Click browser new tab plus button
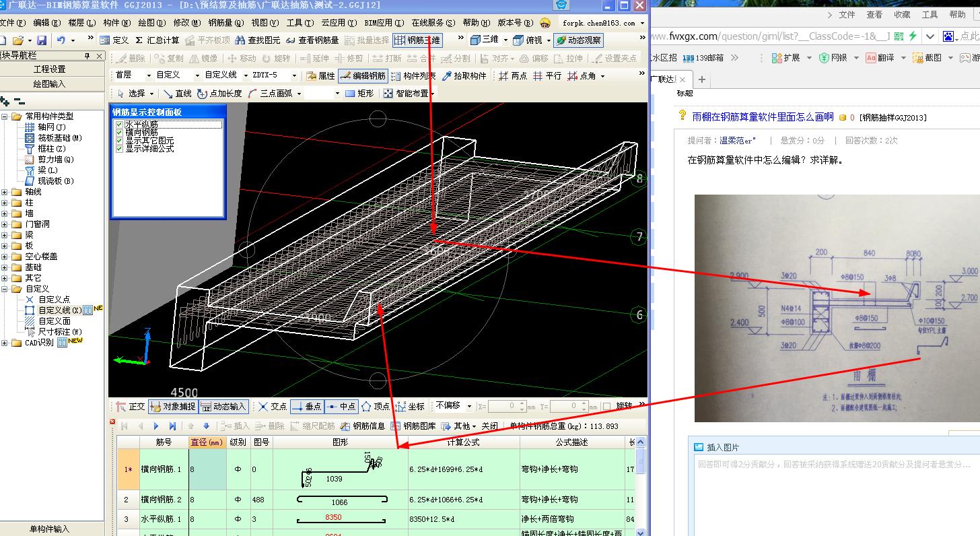This screenshot has width=980, height=536. coord(702,79)
